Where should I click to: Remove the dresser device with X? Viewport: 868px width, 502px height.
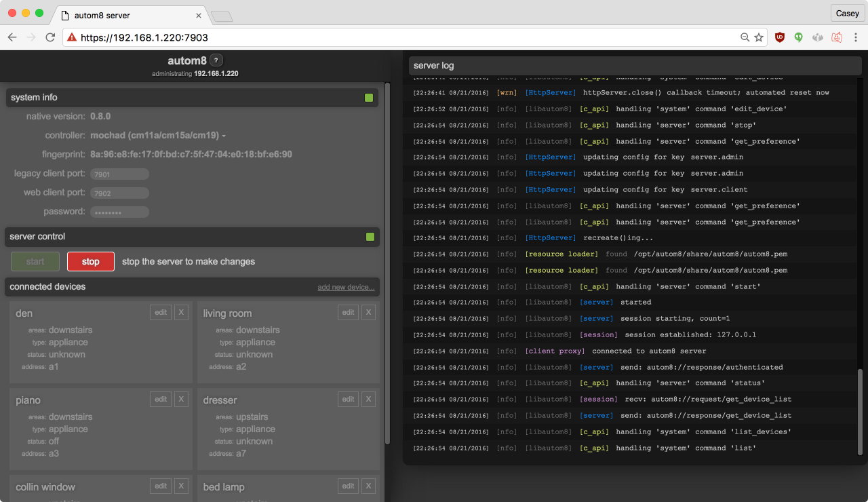click(x=368, y=399)
